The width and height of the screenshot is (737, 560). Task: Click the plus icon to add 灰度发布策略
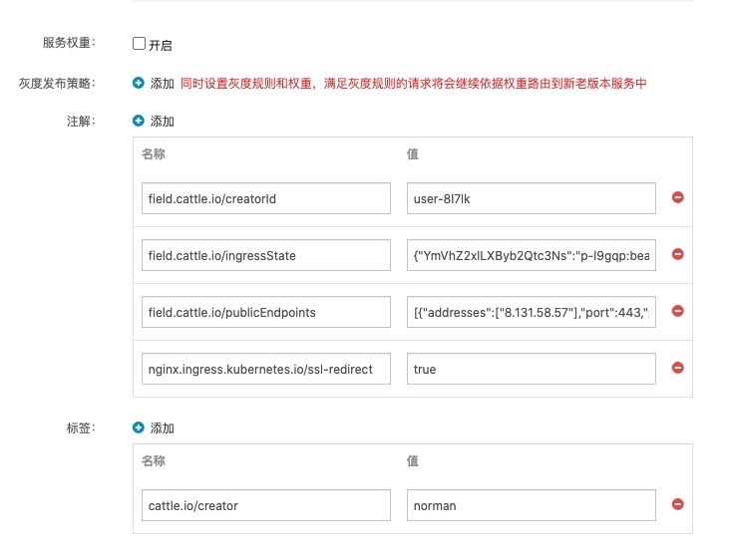pos(139,84)
